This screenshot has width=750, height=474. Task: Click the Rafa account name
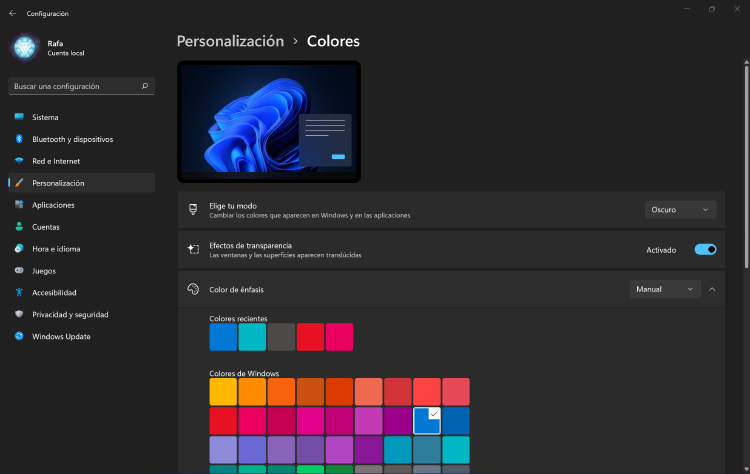tap(55, 43)
